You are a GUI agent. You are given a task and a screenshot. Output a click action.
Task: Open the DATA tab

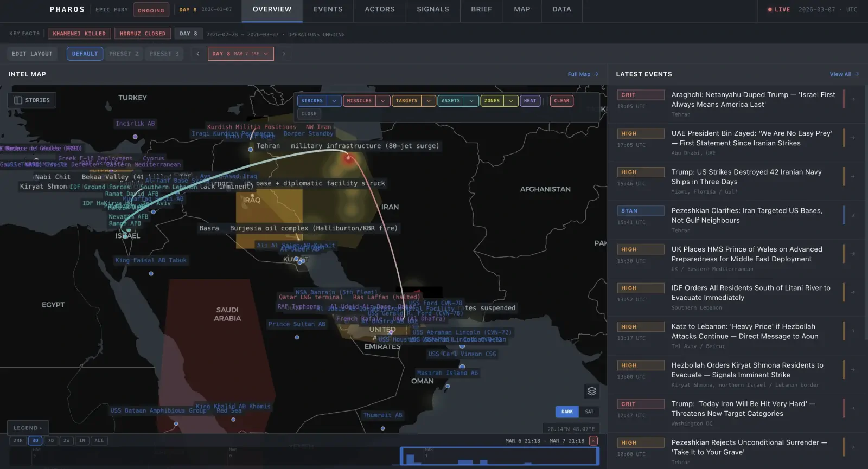coord(561,10)
